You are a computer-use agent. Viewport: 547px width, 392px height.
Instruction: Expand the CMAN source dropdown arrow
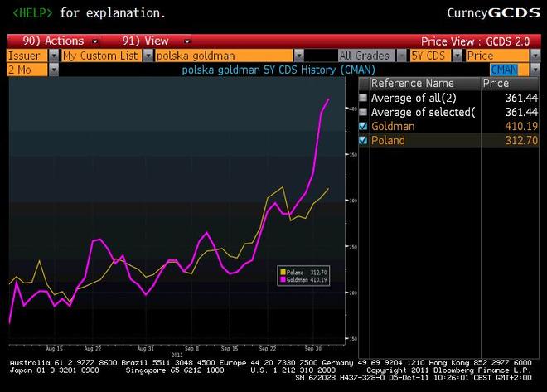click(x=535, y=70)
